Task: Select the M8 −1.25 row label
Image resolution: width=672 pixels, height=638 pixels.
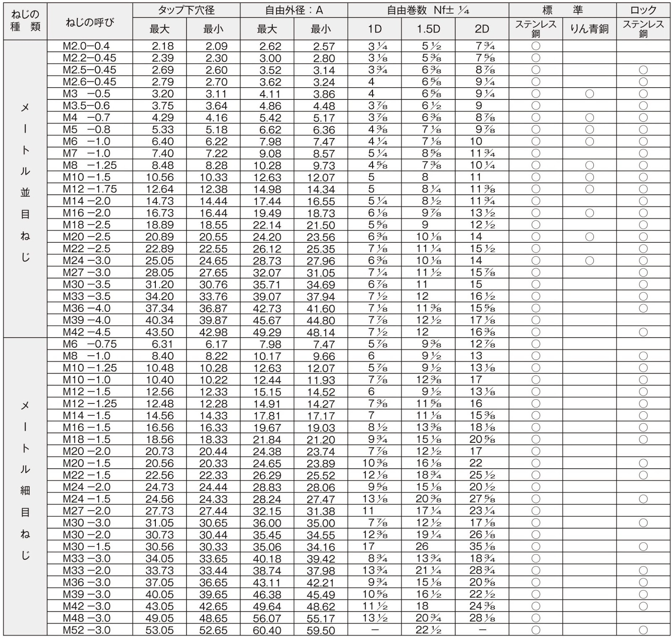Action: point(89,165)
